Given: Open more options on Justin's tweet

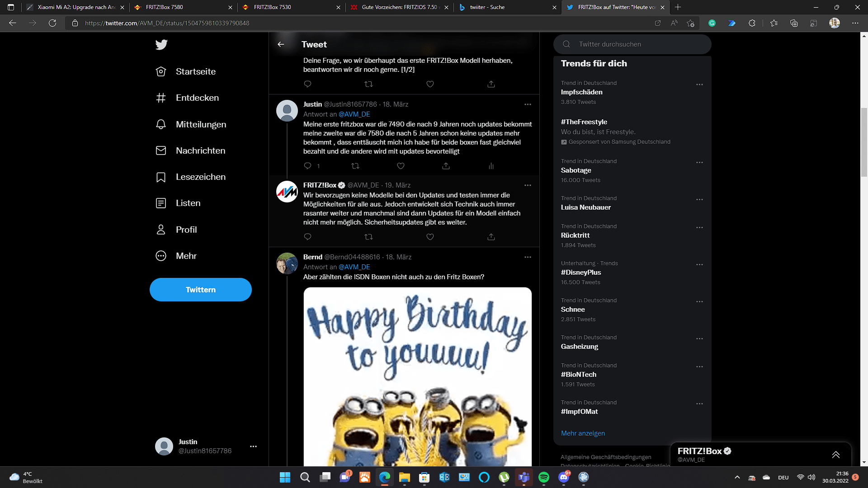Looking at the screenshot, I should [x=528, y=104].
